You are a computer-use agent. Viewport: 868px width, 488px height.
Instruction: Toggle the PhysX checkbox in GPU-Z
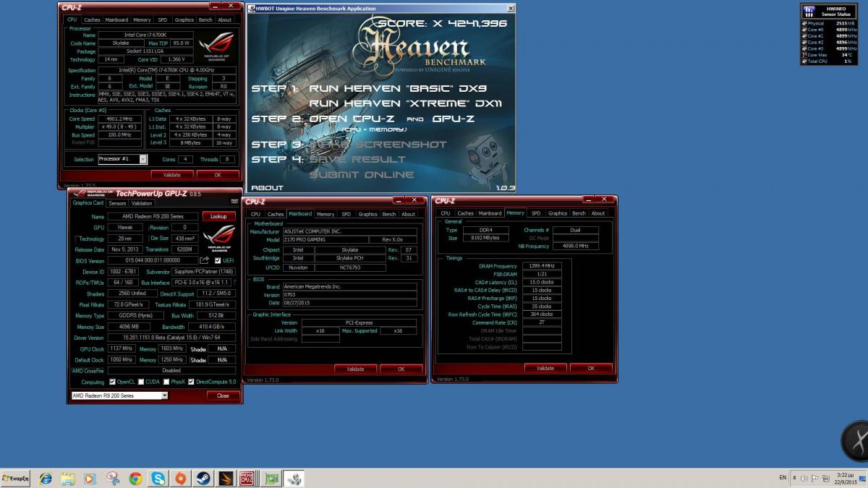[x=166, y=382]
